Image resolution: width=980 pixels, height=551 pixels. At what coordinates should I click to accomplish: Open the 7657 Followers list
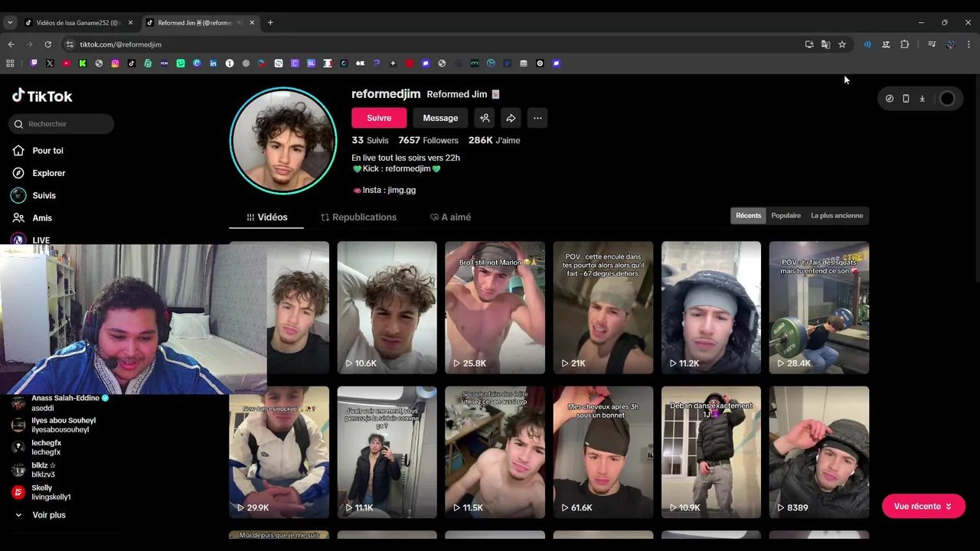click(x=428, y=141)
